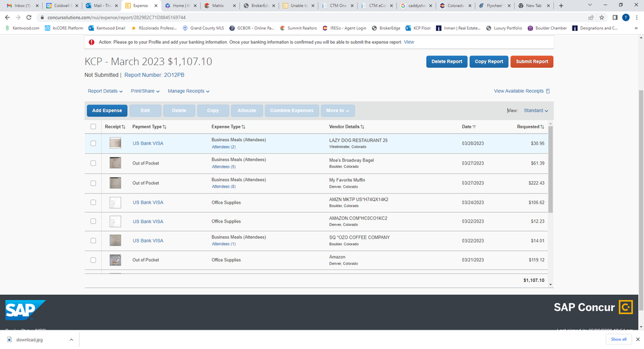
Task: Click the expense list vertical scrollbar
Action: click(551, 170)
